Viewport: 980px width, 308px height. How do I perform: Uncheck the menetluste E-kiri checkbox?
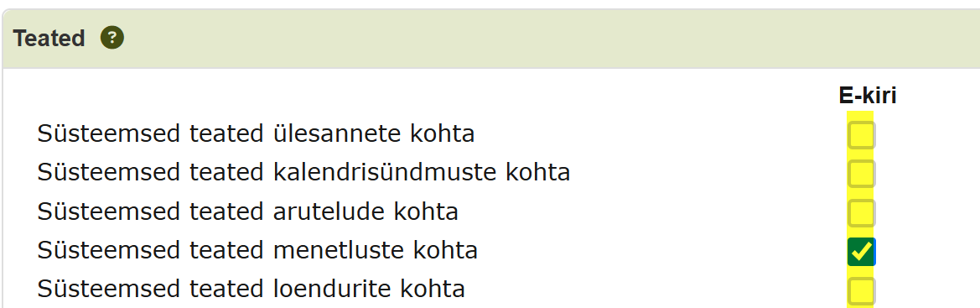tap(861, 252)
